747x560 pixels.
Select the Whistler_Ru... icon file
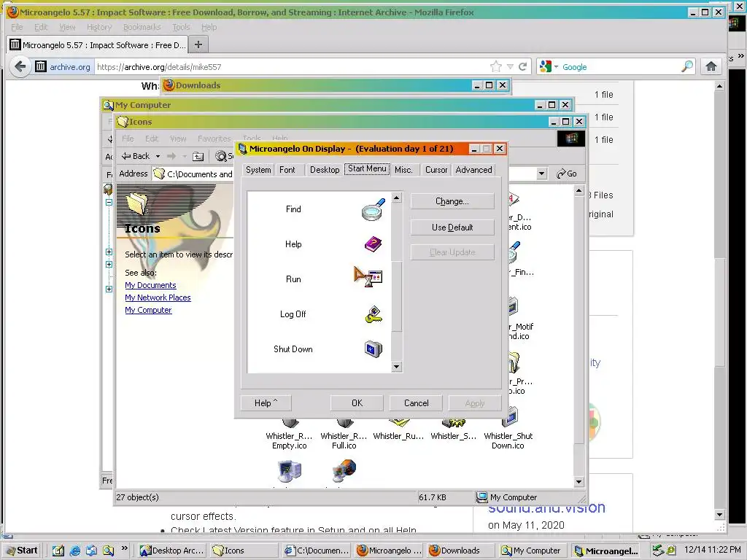pos(399,429)
